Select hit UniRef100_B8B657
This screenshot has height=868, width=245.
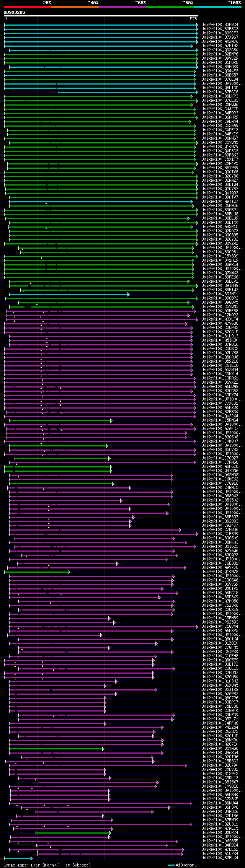[220, 75]
